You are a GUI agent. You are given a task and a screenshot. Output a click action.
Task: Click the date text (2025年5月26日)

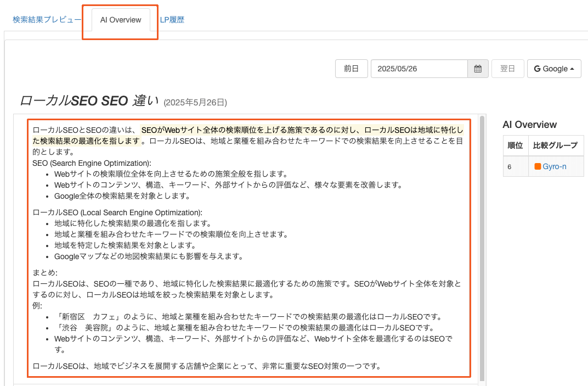click(x=195, y=103)
